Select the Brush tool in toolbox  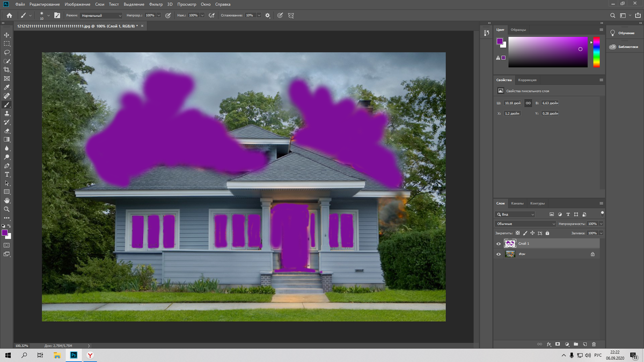pos(7,105)
